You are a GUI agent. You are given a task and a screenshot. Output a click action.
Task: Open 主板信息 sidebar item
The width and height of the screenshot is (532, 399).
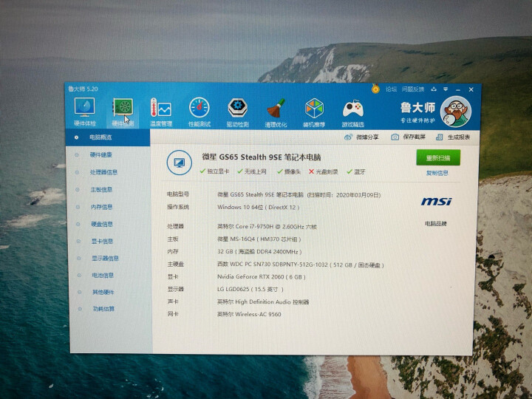click(x=101, y=189)
